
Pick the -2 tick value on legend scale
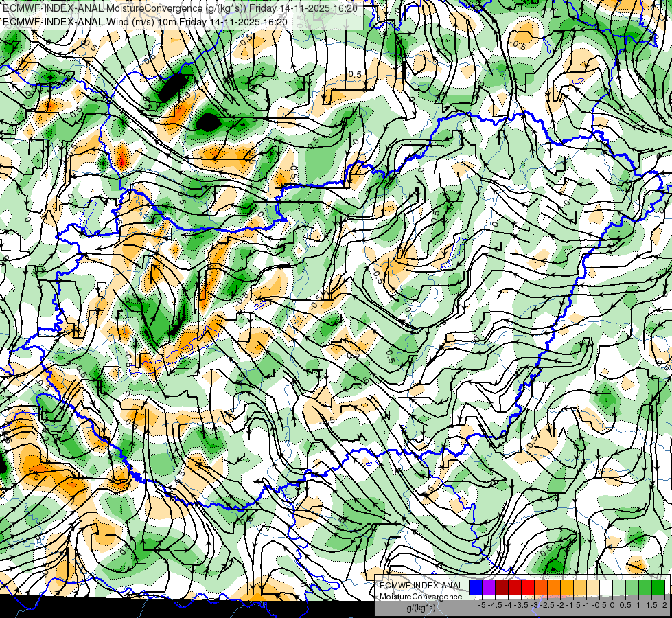click(x=560, y=605)
